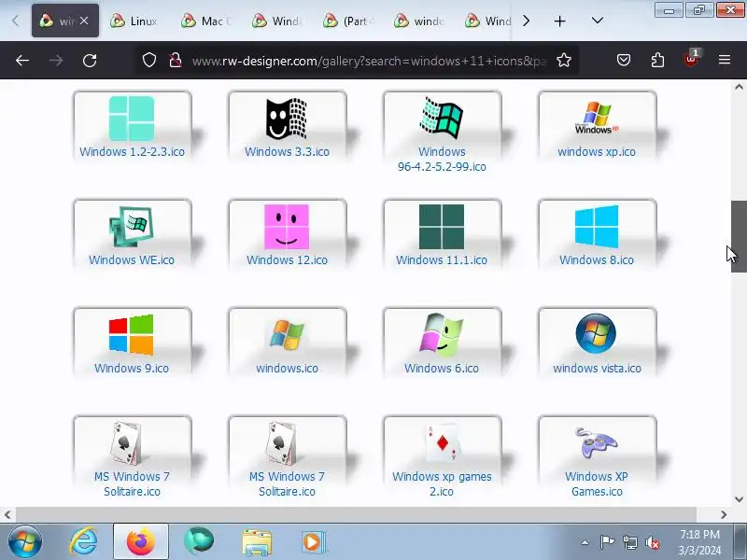This screenshot has width=747, height=560.
Task: Open the first MS Windows 7 Solitaire icon
Action: click(125, 442)
